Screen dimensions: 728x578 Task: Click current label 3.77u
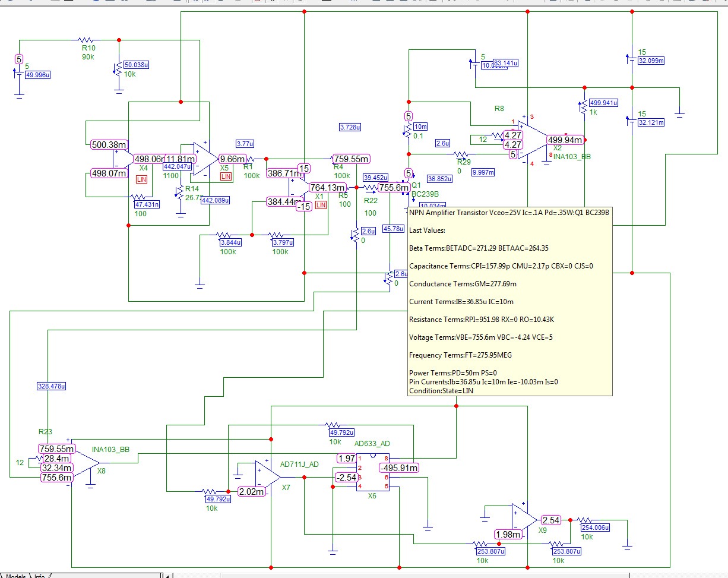coord(246,143)
